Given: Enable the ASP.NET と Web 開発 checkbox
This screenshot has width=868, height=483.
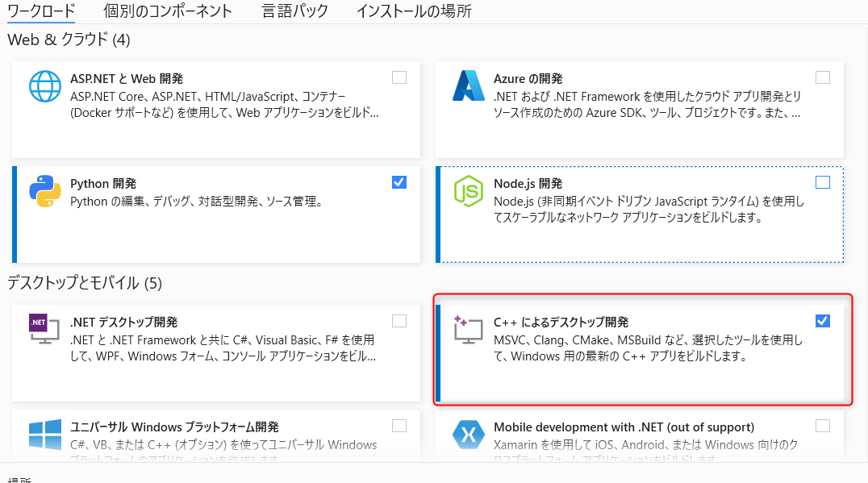Looking at the screenshot, I should (x=399, y=77).
